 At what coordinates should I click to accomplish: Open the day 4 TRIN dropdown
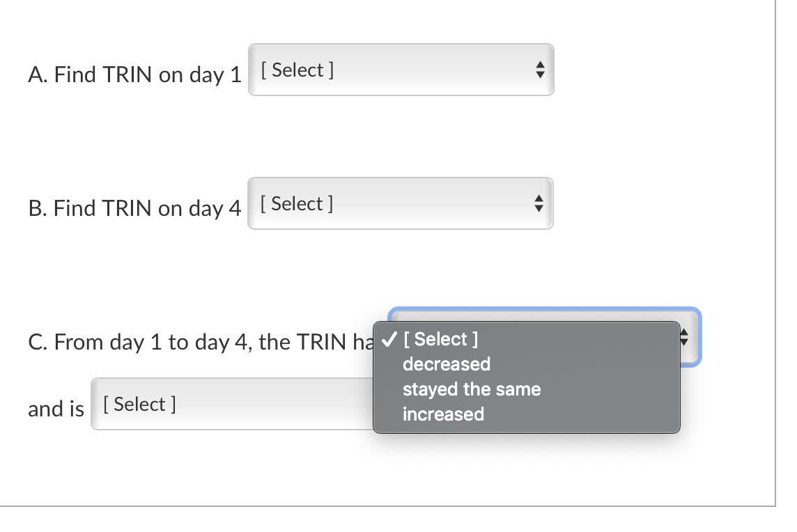click(401, 203)
